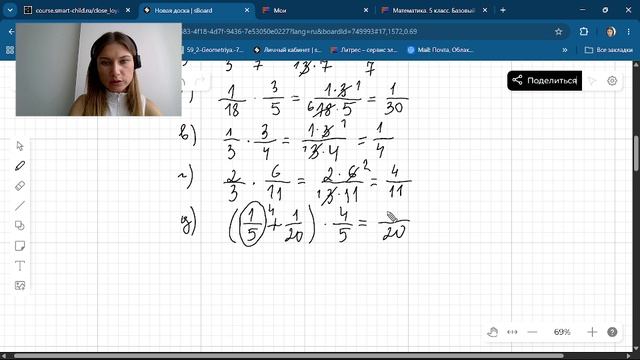Image resolution: width=640 pixels, height=360 pixels.
Task: Select the Sticky note tool
Action: pyautogui.click(x=20, y=246)
